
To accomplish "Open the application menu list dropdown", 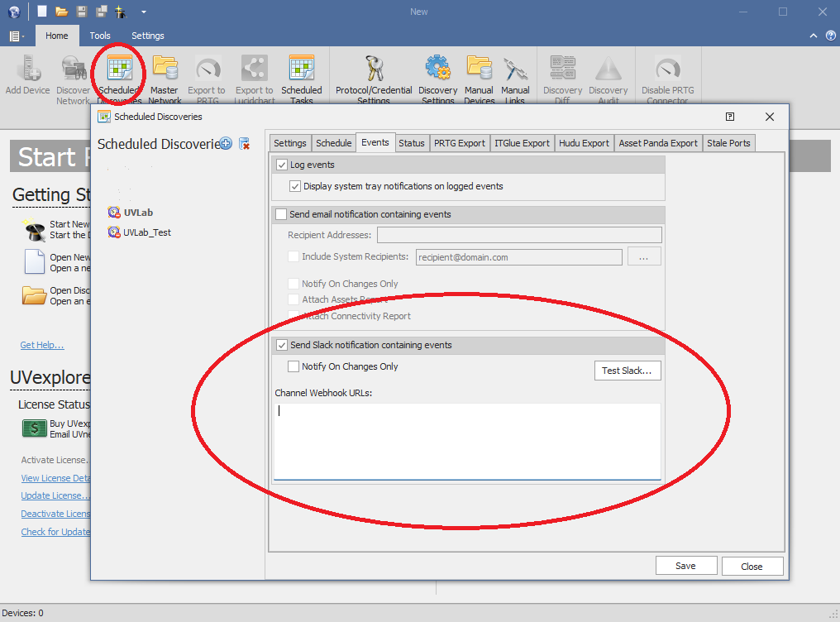I will [17, 36].
